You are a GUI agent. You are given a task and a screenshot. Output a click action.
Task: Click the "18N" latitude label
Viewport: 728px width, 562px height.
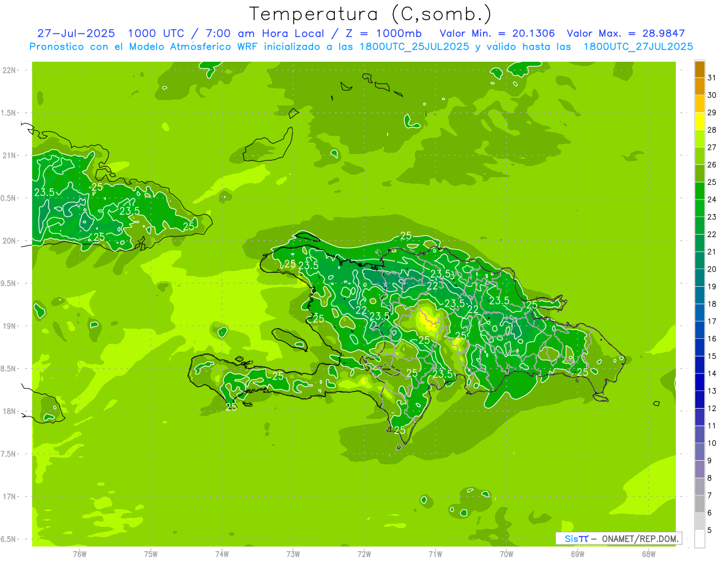coord(9,411)
